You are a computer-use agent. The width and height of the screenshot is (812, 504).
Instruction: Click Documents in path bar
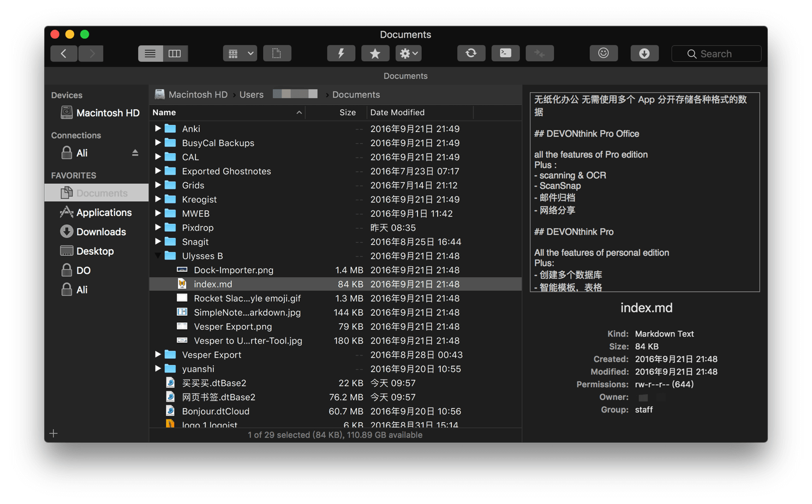[356, 94]
